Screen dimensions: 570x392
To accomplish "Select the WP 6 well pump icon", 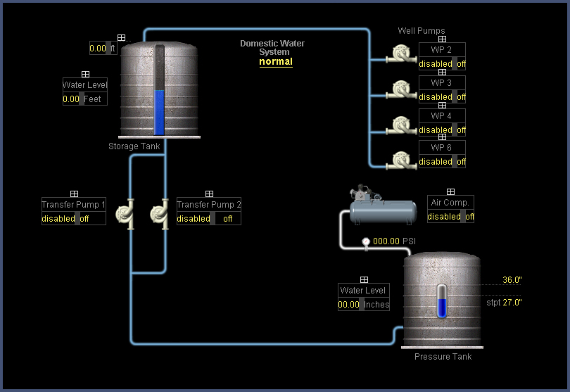I will 402,159.
